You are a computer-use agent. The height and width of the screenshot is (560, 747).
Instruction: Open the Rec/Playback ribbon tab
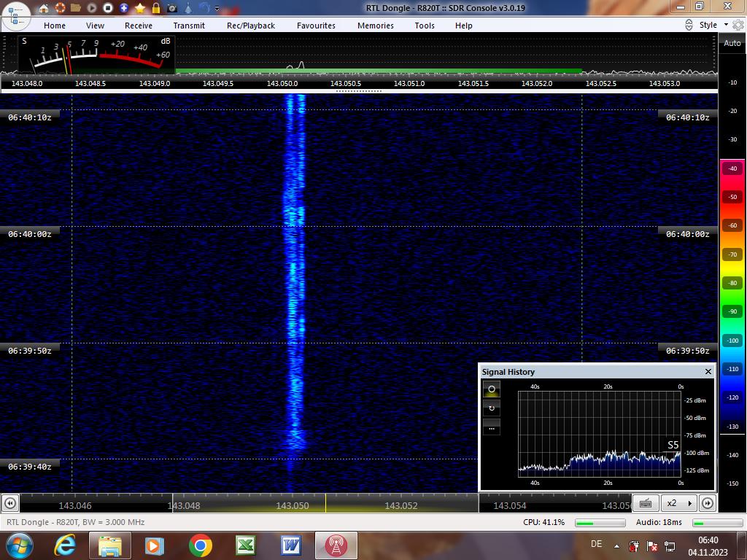251,26
